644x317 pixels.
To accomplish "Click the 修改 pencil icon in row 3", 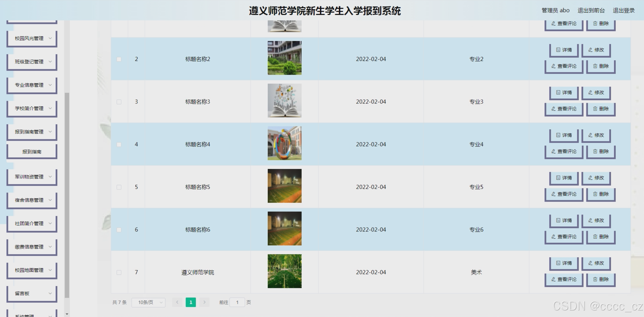I will pyautogui.click(x=590, y=93).
